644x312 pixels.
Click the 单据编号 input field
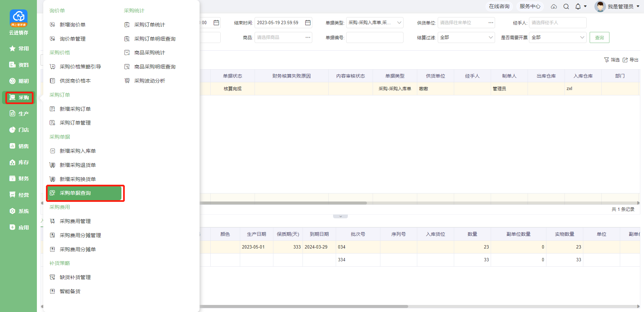coord(374,37)
